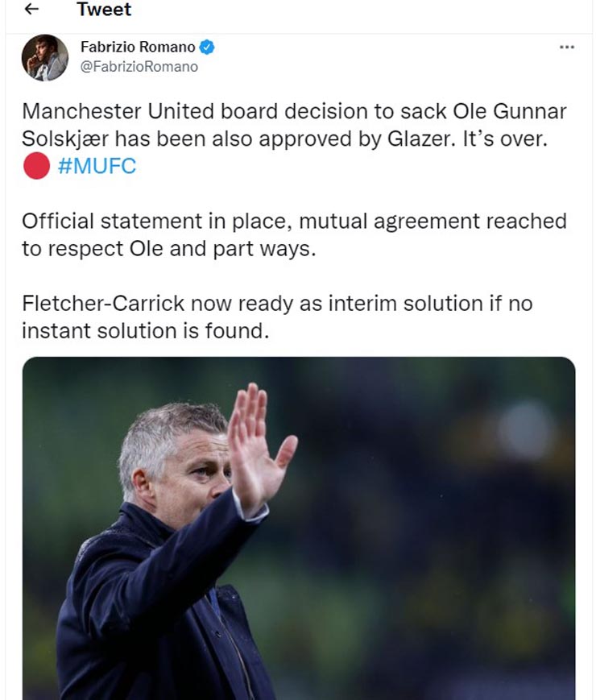Click the "to respect Ole and part ways" line

pos(168,249)
